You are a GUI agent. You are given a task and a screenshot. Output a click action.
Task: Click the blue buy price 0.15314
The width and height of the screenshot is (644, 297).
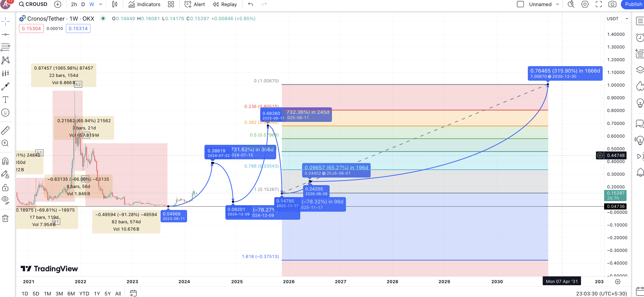[x=78, y=29]
